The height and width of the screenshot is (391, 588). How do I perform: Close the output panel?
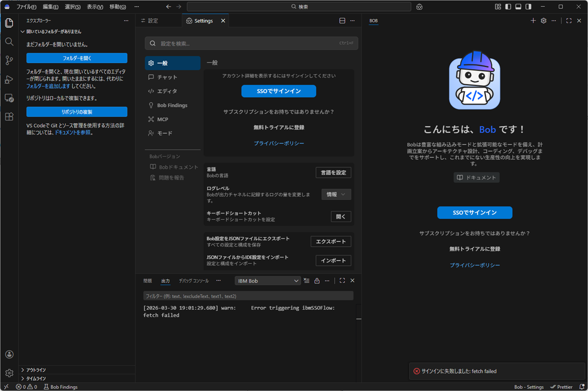pos(352,281)
